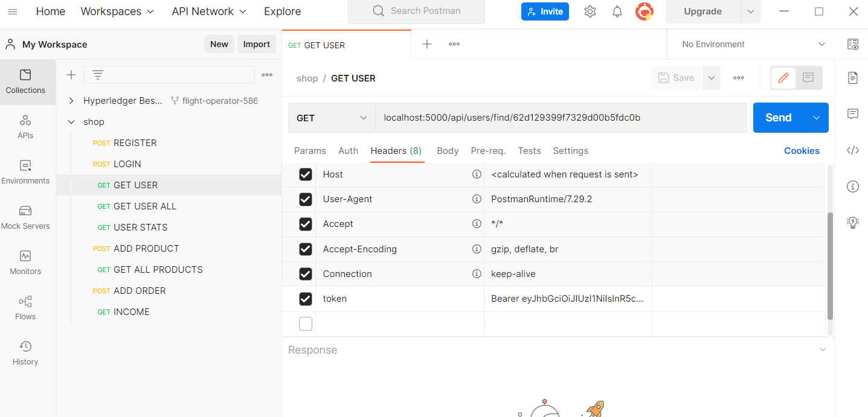Open the environment quick look icon
Viewport: 868px width, 417px height.
[853, 44]
